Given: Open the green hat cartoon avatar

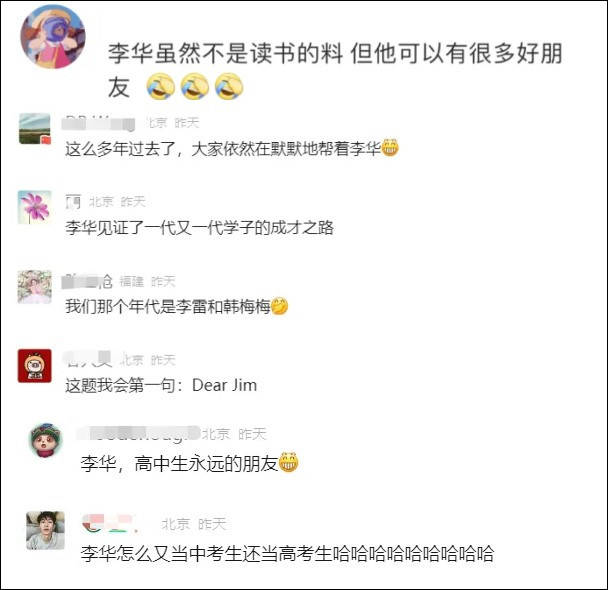Looking at the screenshot, I should 47,440.
